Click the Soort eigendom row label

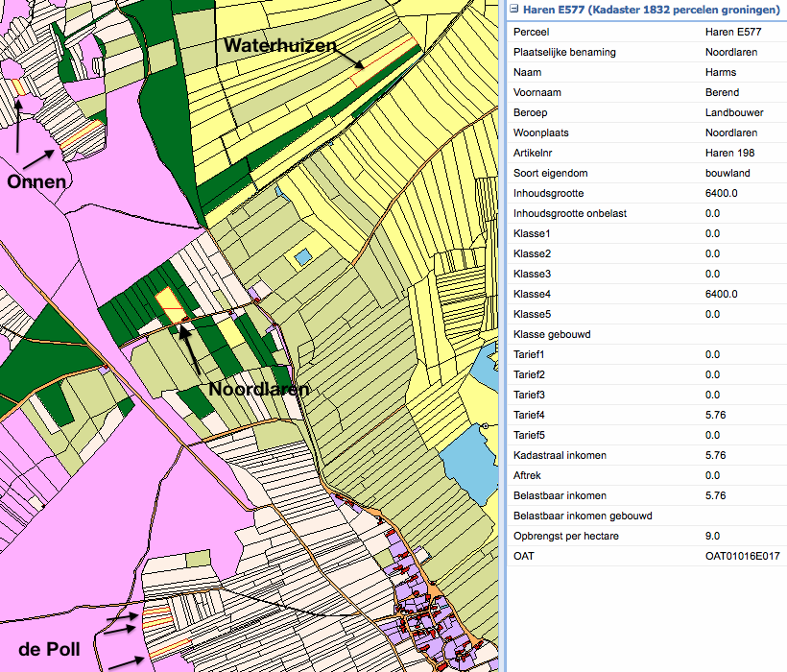pos(551,173)
